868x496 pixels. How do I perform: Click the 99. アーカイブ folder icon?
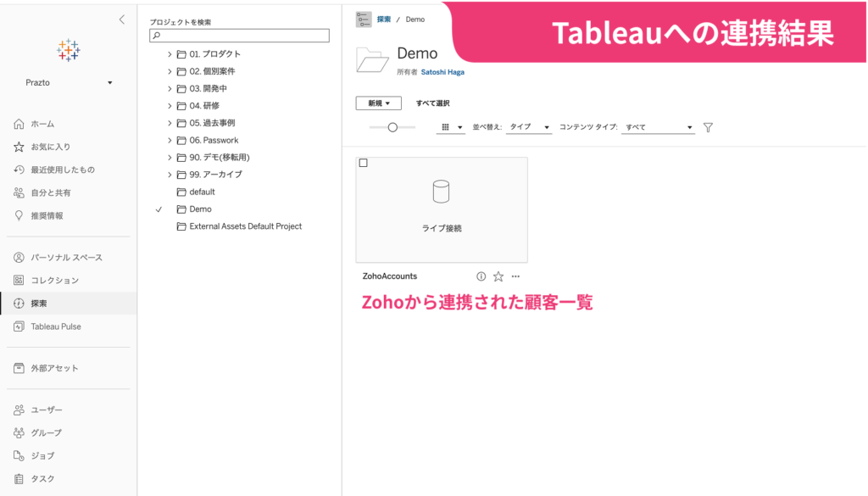pos(181,175)
